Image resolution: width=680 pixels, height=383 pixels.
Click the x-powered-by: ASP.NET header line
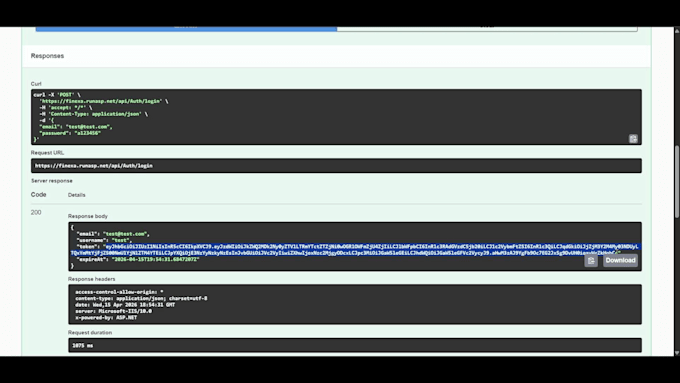106,318
